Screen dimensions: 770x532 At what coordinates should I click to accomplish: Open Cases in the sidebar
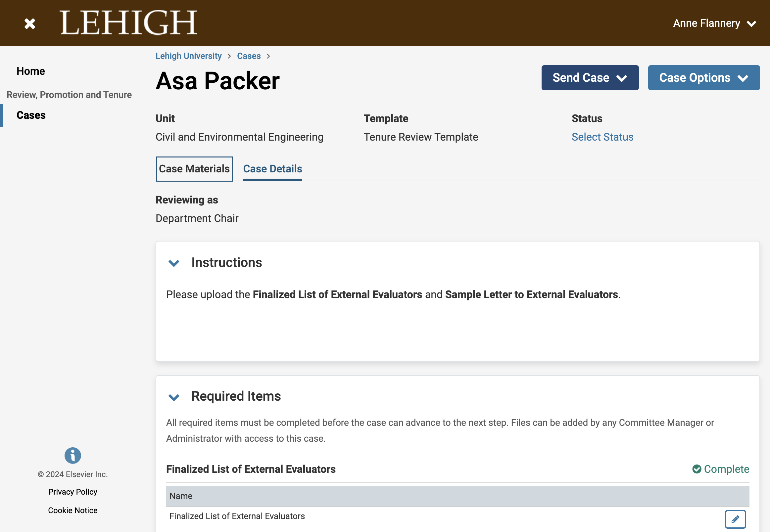pyautogui.click(x=31, y=115)
